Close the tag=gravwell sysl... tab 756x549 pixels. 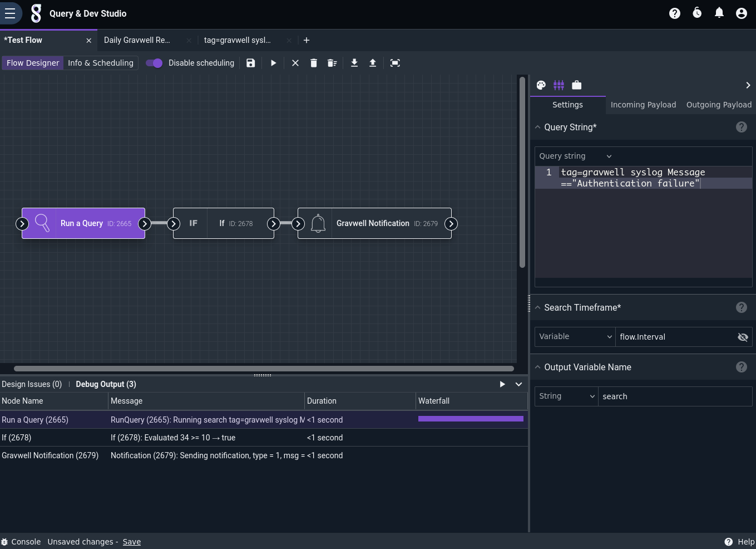[289, 41]
